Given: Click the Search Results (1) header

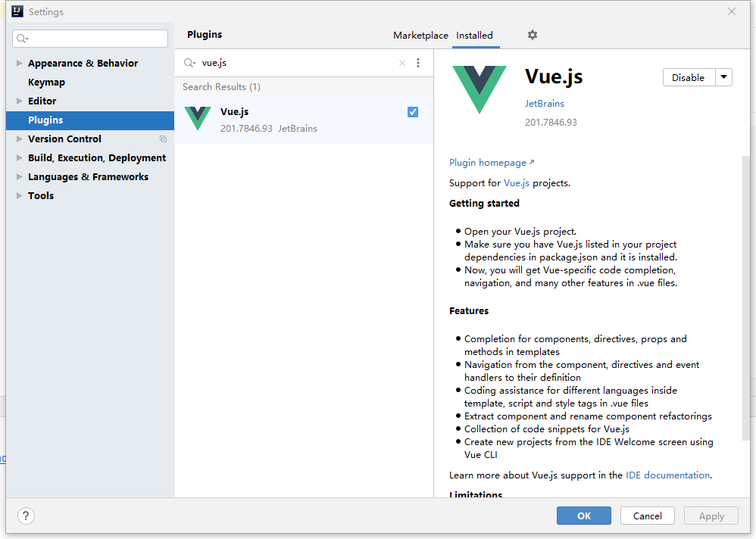Looking at the screenshot, I should (221, 87).
